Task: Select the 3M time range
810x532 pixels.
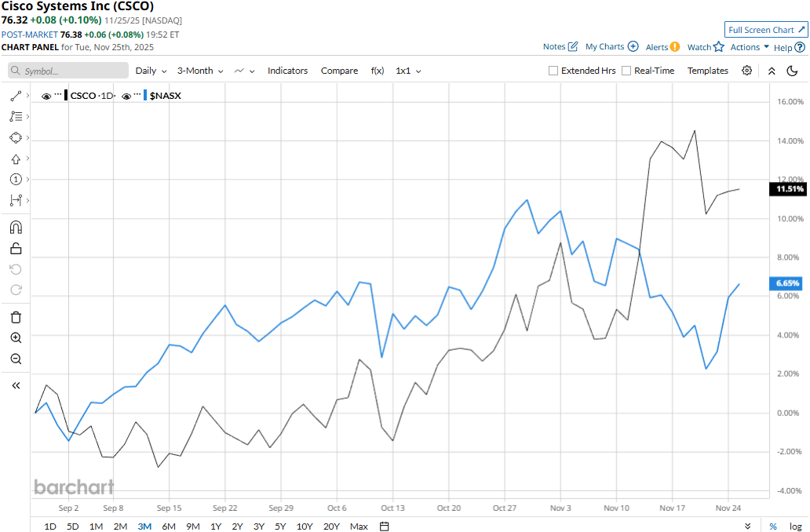Action: 144,527
